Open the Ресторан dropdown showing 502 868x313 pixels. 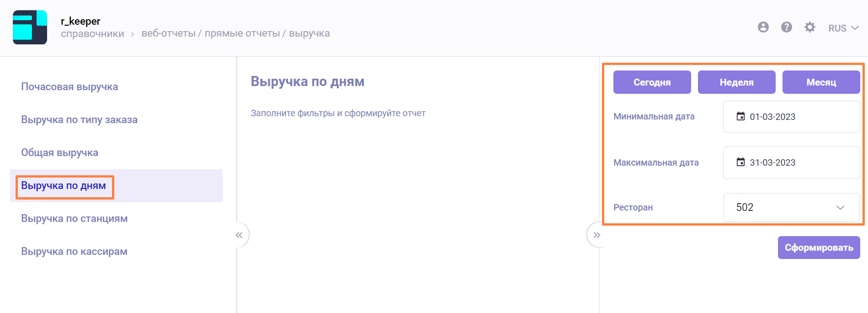point(791,208)
